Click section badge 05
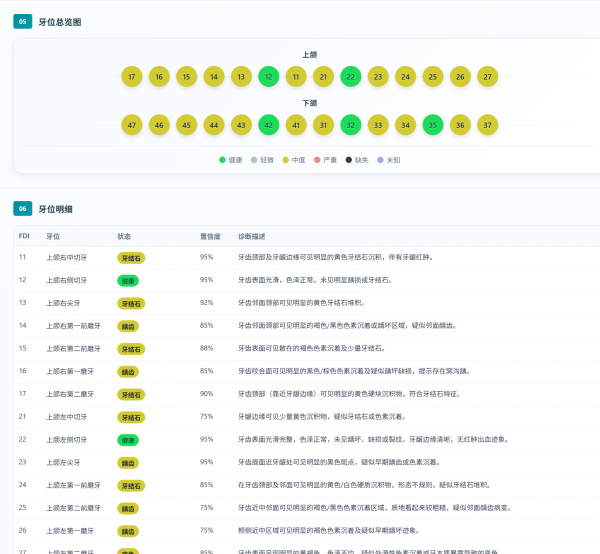The height and width of the screenshot is (554, 600). 23,22
